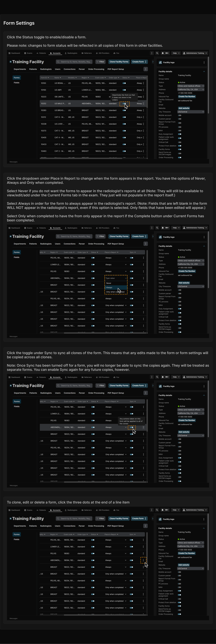216x644 pixels.
Task: Open Order Processing tab in second screenshot
Action: [x=96, y=244]
